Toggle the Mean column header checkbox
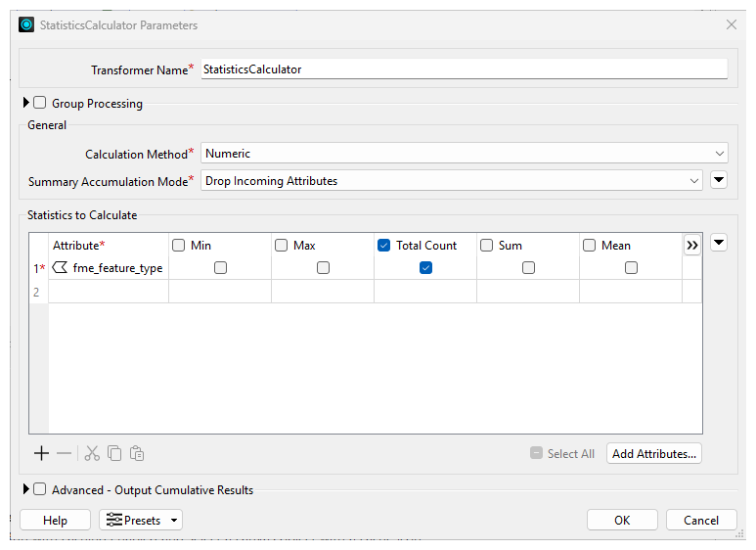Screen dimensions: 756x550 [x=589, y=245]
